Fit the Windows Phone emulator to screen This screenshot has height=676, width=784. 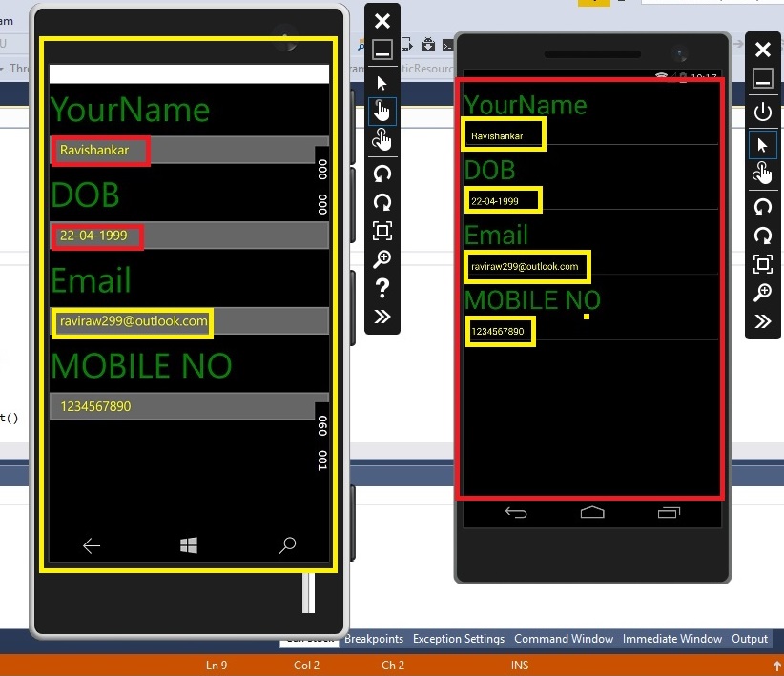click(x=382, y=230)
